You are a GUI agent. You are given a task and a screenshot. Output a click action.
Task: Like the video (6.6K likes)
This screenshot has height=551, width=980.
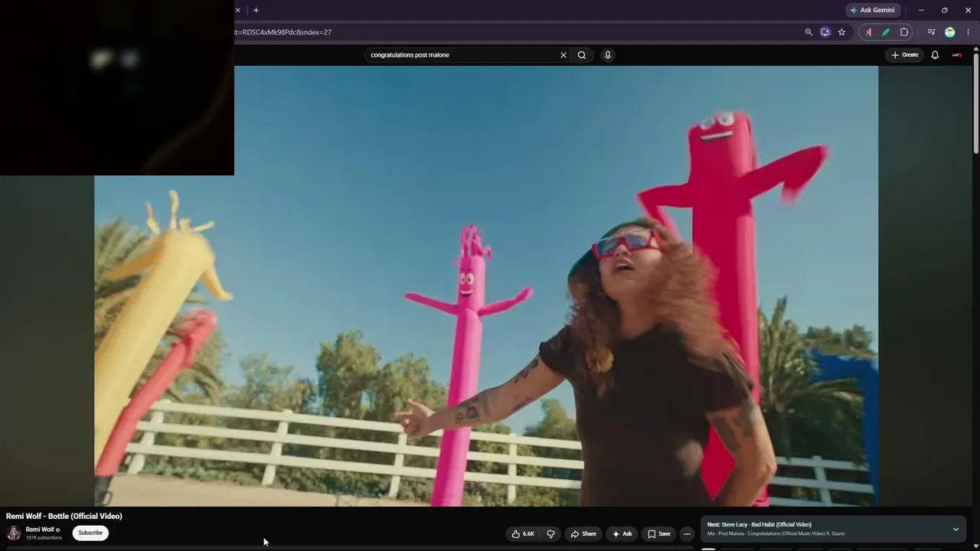[523, 534]
